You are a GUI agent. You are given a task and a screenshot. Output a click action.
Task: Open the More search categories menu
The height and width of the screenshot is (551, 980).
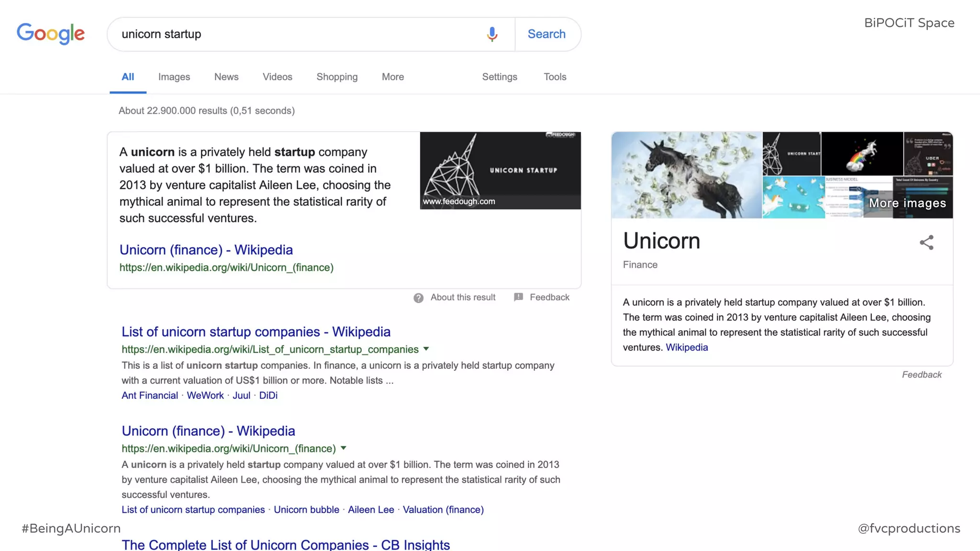click(x=393, y=77)
